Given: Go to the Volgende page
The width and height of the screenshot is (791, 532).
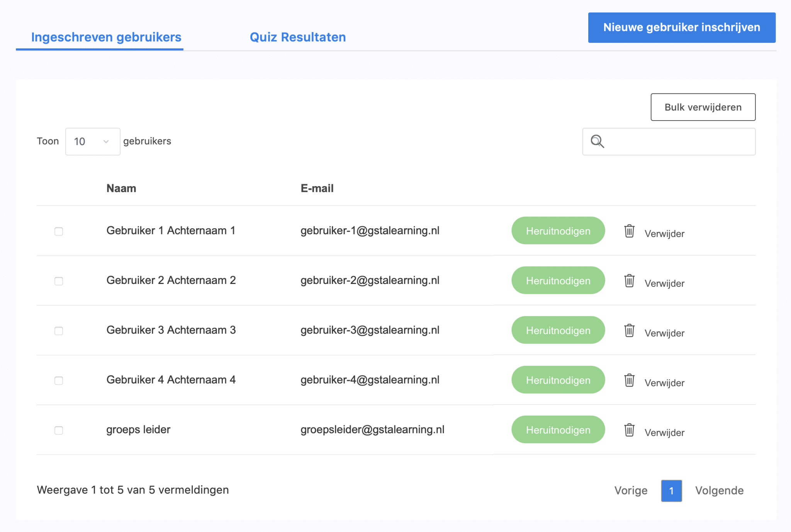Looking at the screenshot, I should tap(719, 491).
